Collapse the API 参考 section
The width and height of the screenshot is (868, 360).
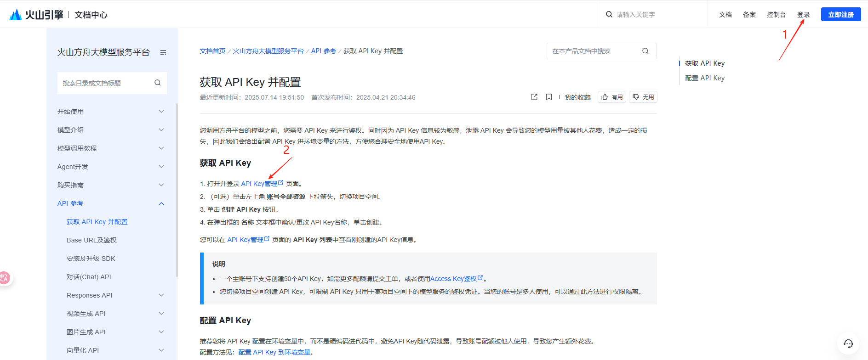coord(161,203)
